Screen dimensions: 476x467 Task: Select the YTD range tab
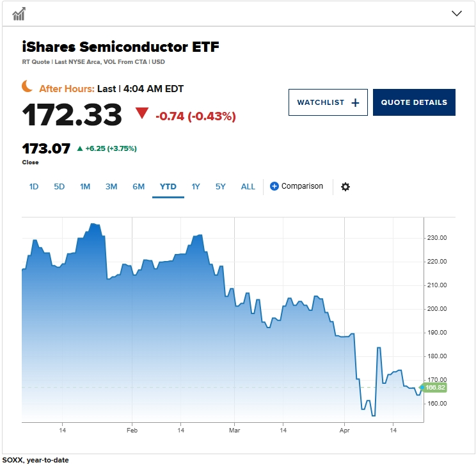168,186
